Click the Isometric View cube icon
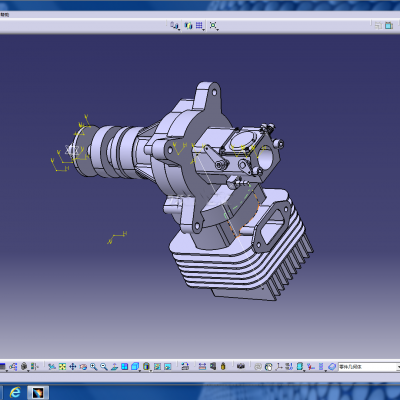The width and height of the screenshot is (400, 400). [x=135, y=367]
